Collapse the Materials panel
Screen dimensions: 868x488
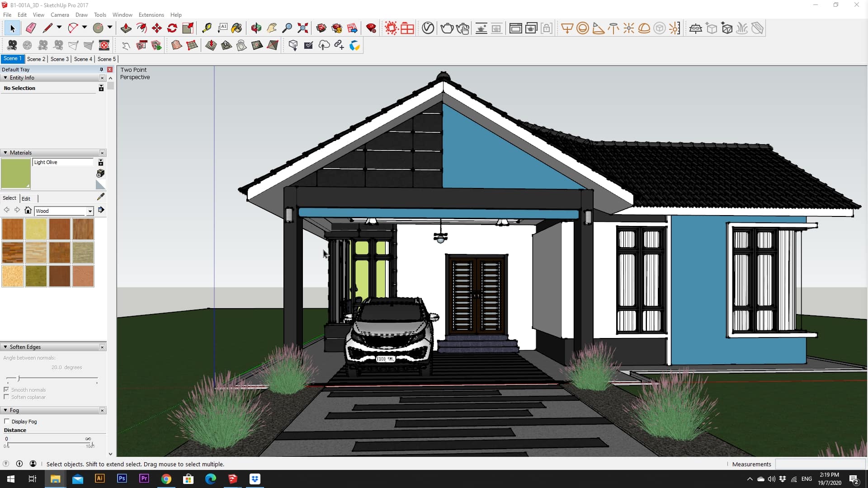pos(5,153)
